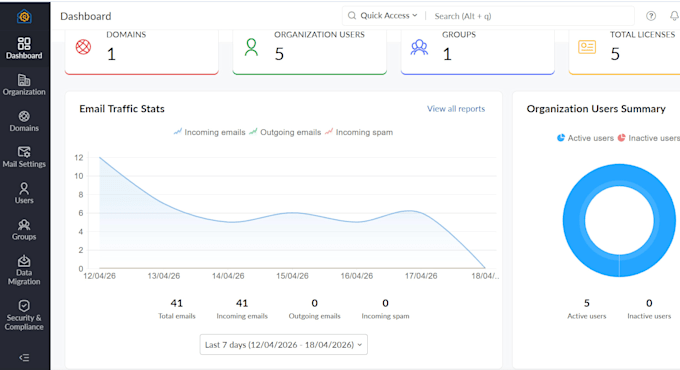The width and height of the screenshot is (680, 370).
Task: Click the 0 Outgoing emails value
Action: (x=314, y=303)
